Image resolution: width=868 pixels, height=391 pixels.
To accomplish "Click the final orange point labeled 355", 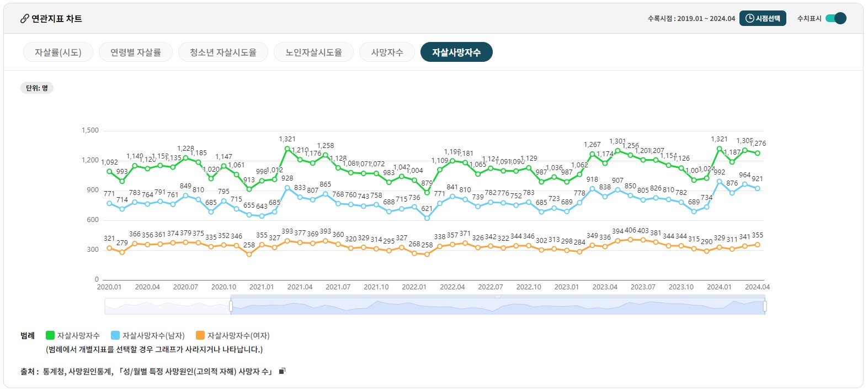I will pos(758,245).
